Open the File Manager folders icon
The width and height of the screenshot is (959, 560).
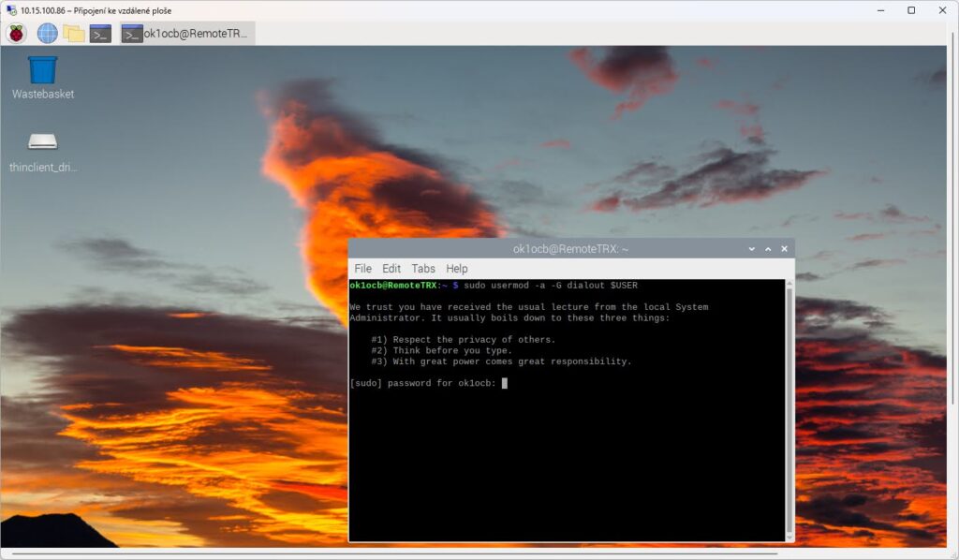(73, 34)
